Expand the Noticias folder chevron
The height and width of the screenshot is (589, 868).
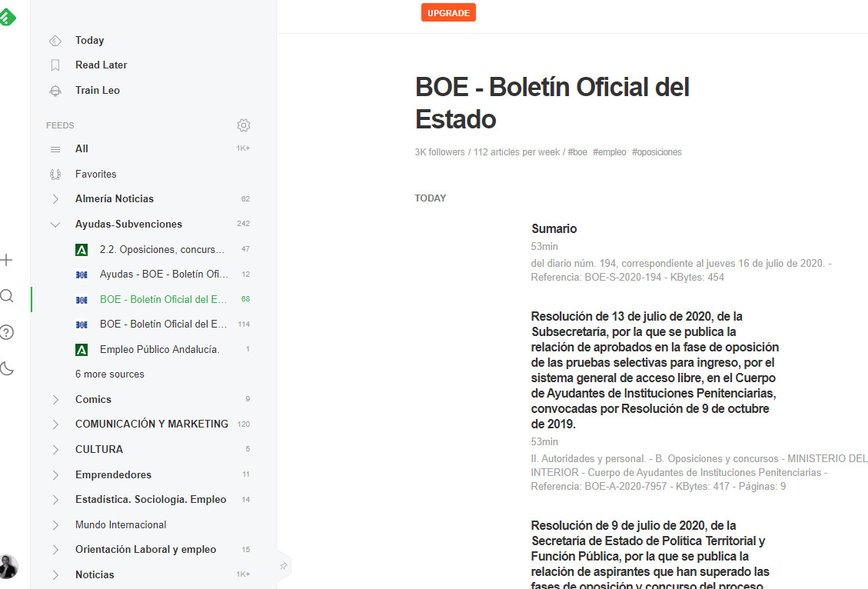point(55,574)
